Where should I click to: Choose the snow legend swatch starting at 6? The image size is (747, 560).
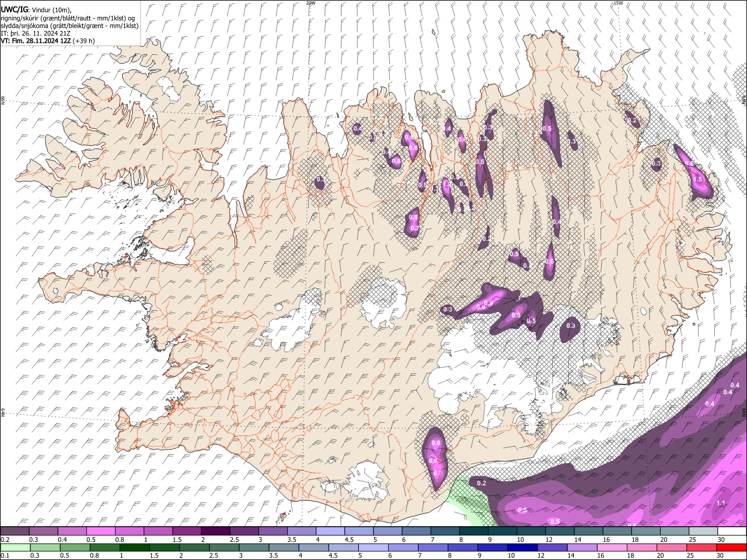(x=416, y=531)
